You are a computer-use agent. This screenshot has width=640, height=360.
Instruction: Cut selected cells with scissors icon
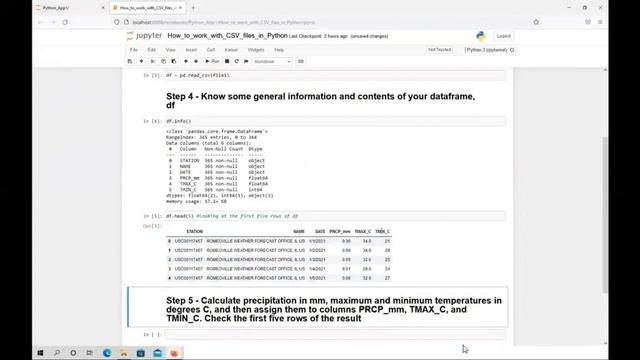[153, 61]
